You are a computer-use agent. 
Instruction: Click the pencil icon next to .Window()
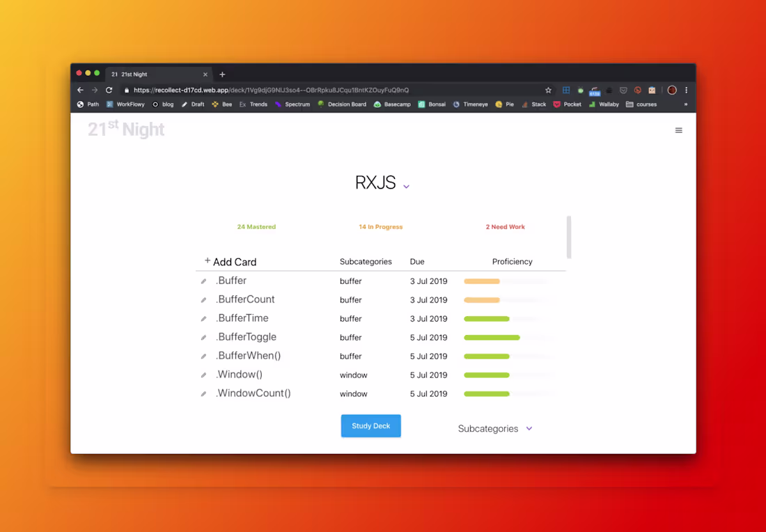tap(204, 375)
